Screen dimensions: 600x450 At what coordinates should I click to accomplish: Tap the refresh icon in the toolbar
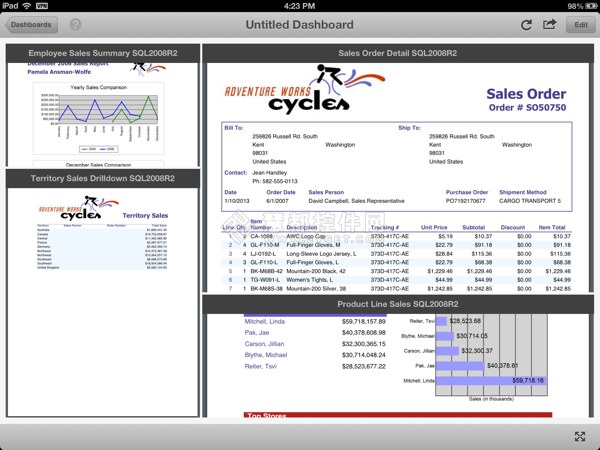pos(526,25)
